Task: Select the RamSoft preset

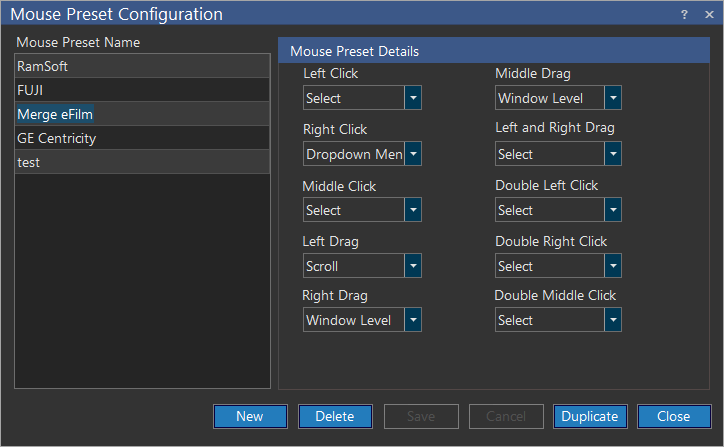Action: click(x=142, y=66)
